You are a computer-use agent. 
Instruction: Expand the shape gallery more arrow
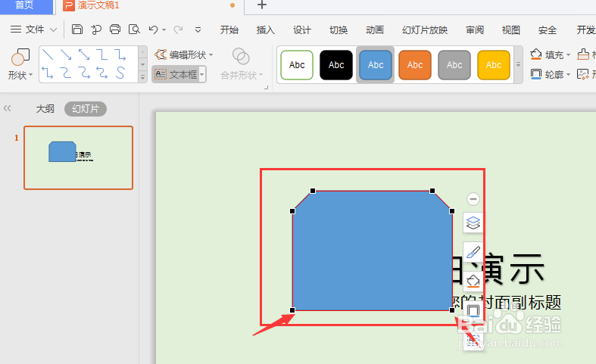pyautogui.click(x=143, y=76)
